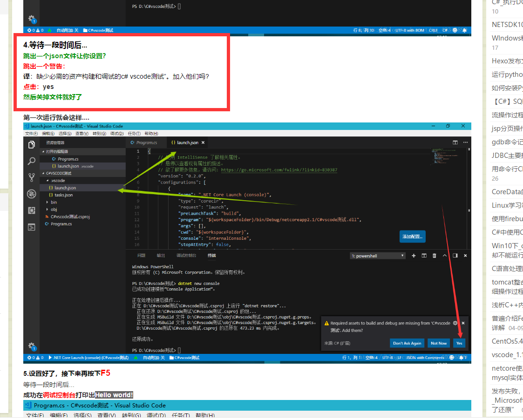Open Program.cs at bottom of file tree
Viewport: 523px width, 420px height.
[82, 224]
